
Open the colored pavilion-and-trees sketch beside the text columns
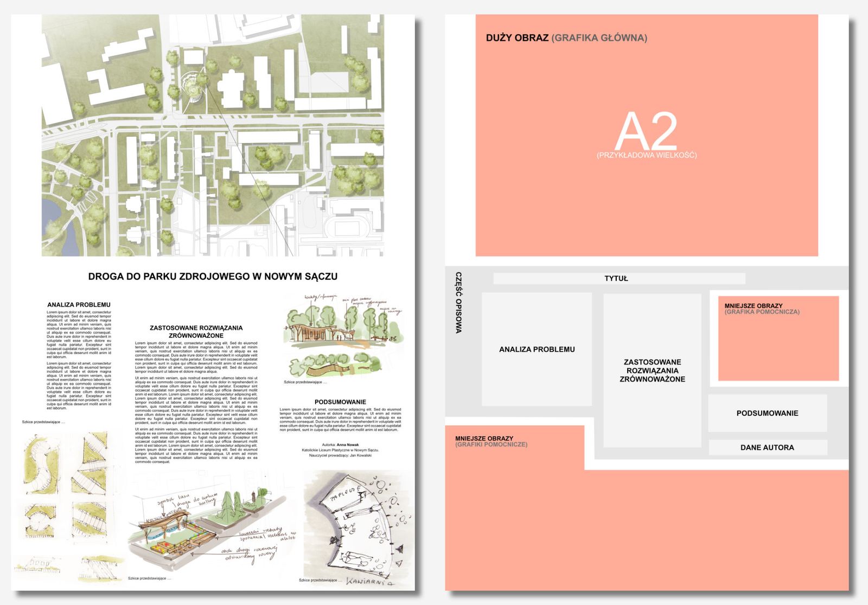pos(342,336)
